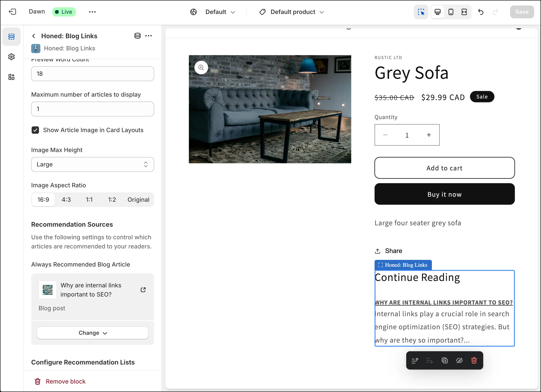Click the Add to cart button
This screenshot has height=392, width=541.
point(444,168)
